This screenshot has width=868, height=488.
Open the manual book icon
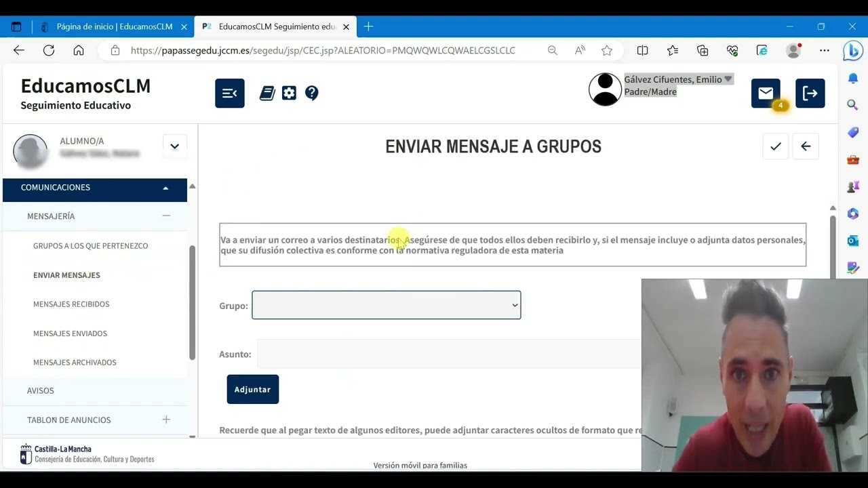pyautogui.click(x=267, y=94)
